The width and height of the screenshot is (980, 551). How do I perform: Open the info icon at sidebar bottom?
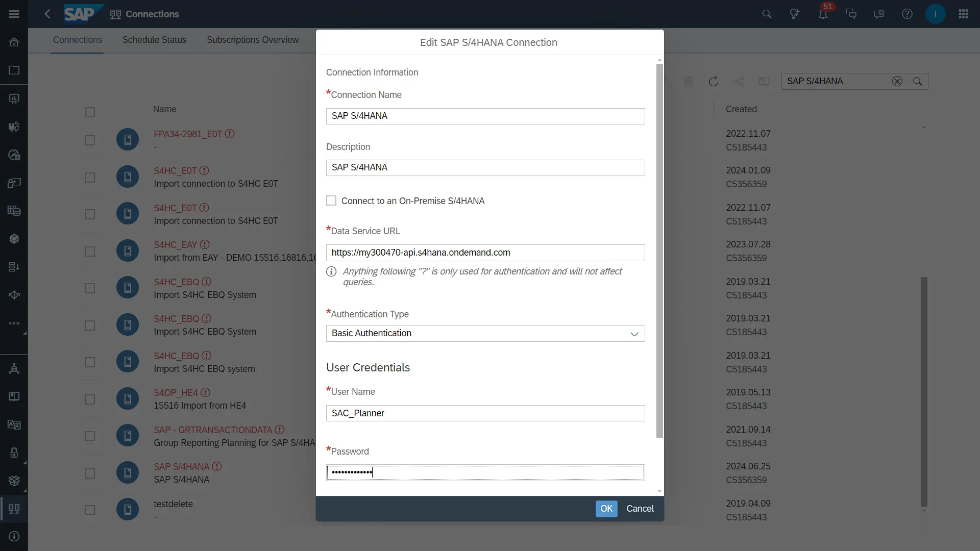point(14,536)
